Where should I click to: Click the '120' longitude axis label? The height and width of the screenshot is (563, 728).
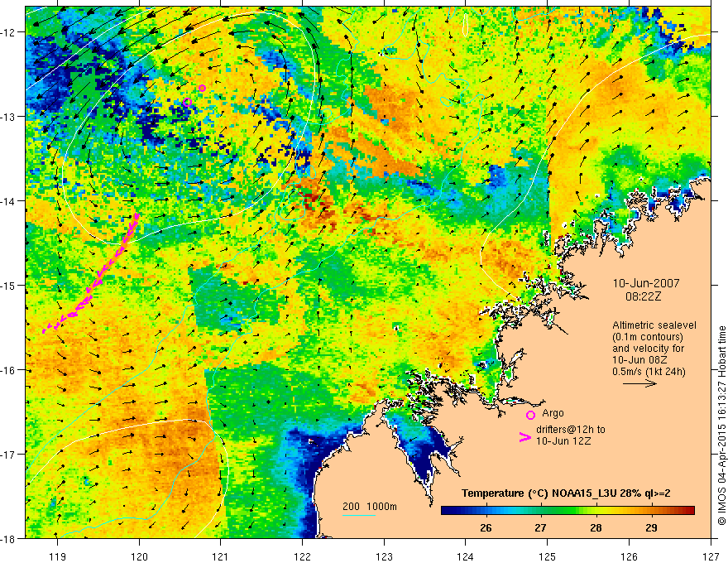pos(139,556)
